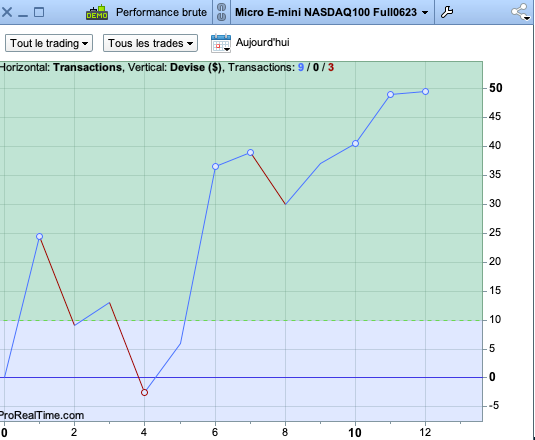Open the calendar date picker icon
535x440 pixels.
click(x=221, y=43)
